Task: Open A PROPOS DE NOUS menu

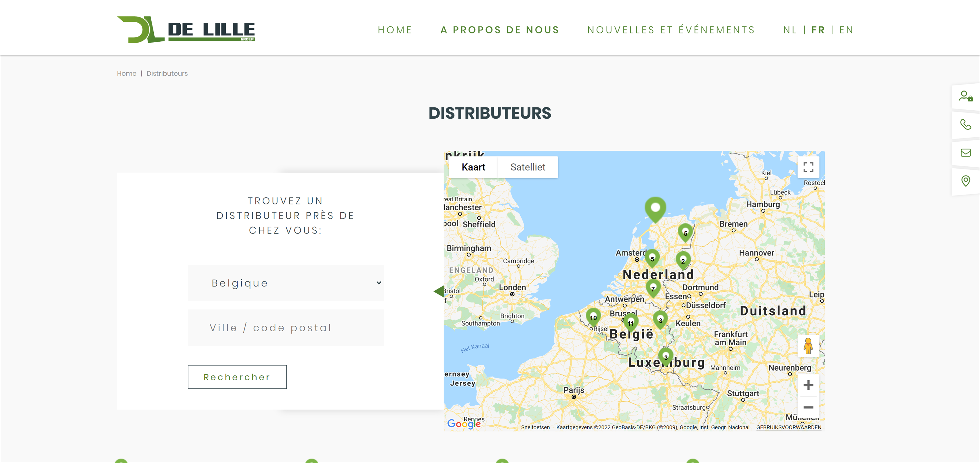Action: 499,30
